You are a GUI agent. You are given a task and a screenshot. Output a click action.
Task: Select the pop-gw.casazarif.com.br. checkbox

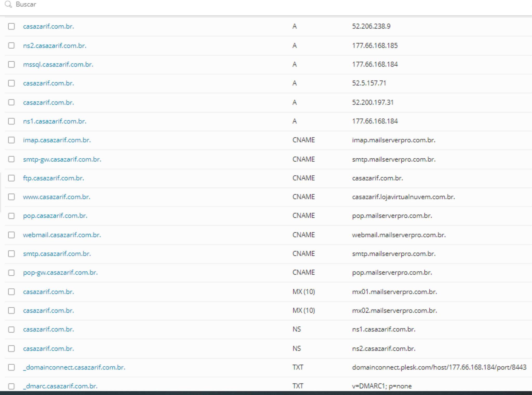point(11,273)
